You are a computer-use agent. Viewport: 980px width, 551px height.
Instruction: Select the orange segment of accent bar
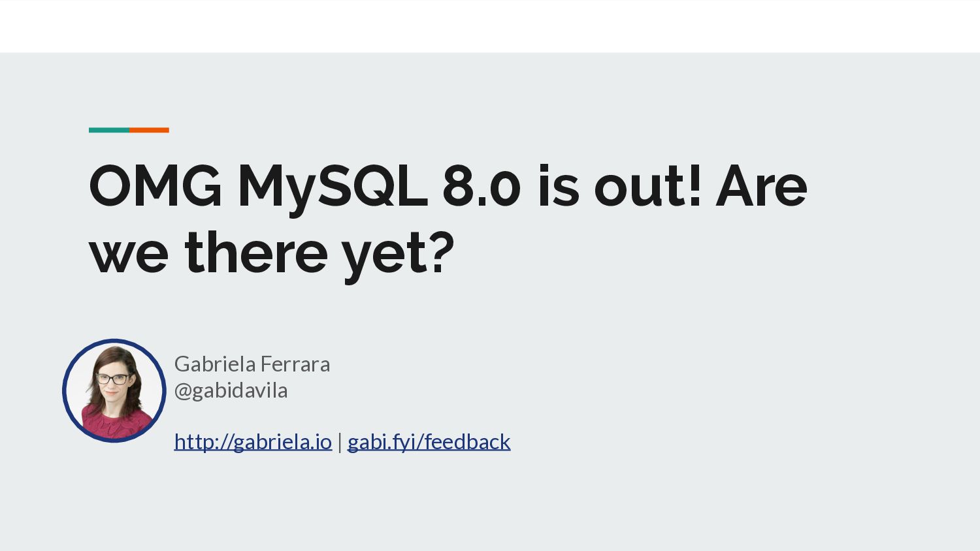coord(149,130)
